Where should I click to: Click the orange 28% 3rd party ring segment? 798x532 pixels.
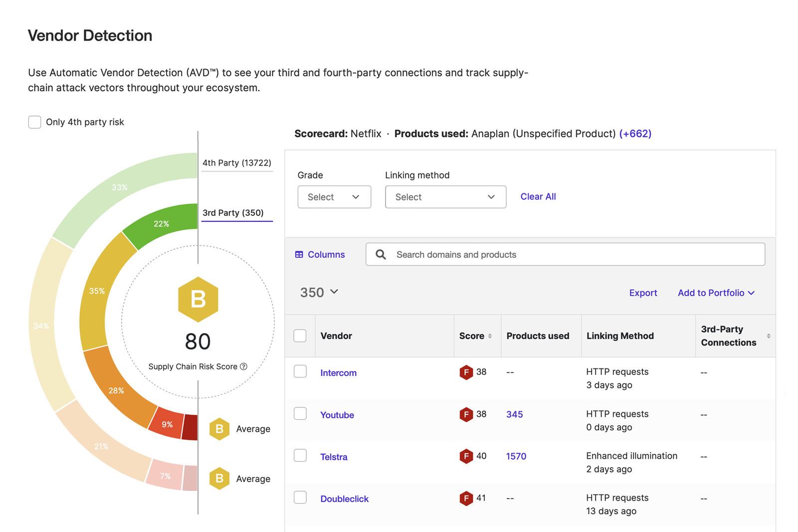[117, 390]
